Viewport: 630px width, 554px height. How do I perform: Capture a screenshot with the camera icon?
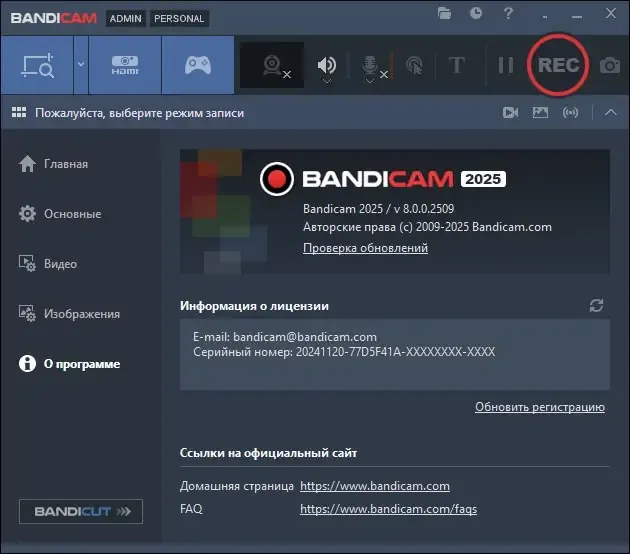610,65
